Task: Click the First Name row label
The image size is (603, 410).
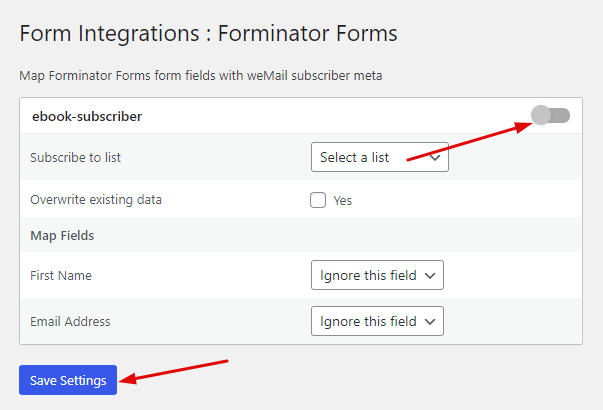Action: [x=61, y=275]
